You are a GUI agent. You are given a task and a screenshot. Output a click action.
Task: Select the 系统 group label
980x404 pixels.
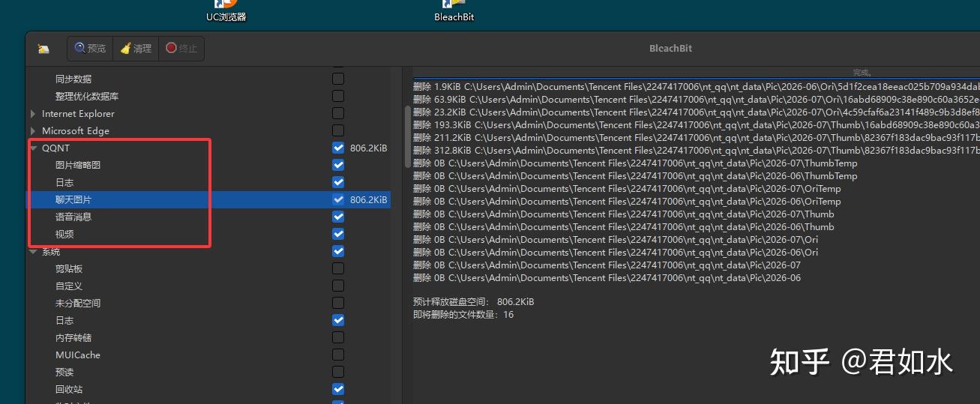51,252
